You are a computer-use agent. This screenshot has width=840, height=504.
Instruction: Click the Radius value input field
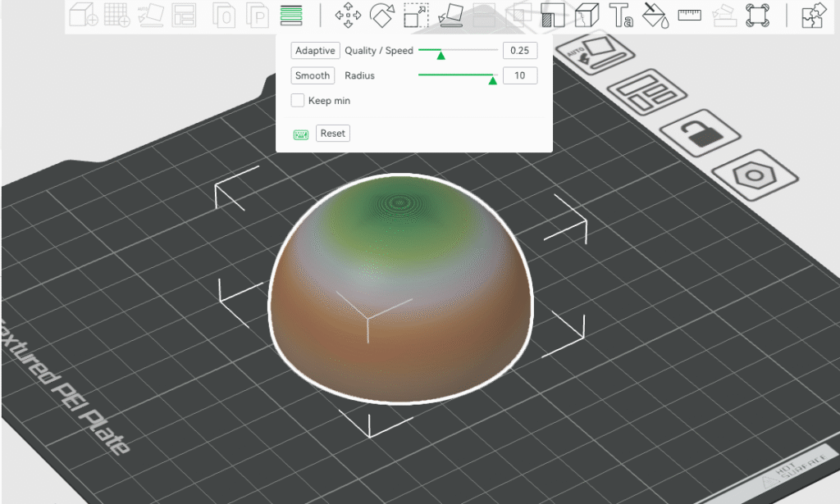click(x=520, y=75)
